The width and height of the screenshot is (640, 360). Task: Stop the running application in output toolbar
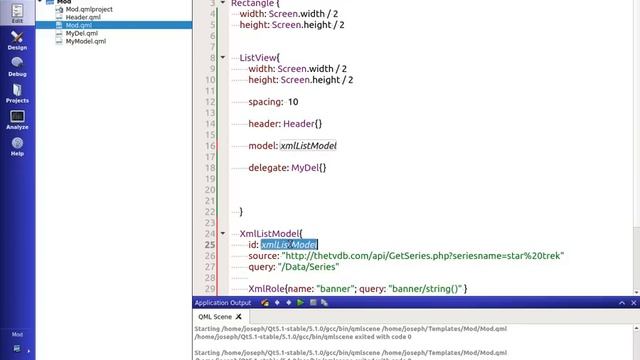pyautogui.click(x=313, y=302)
